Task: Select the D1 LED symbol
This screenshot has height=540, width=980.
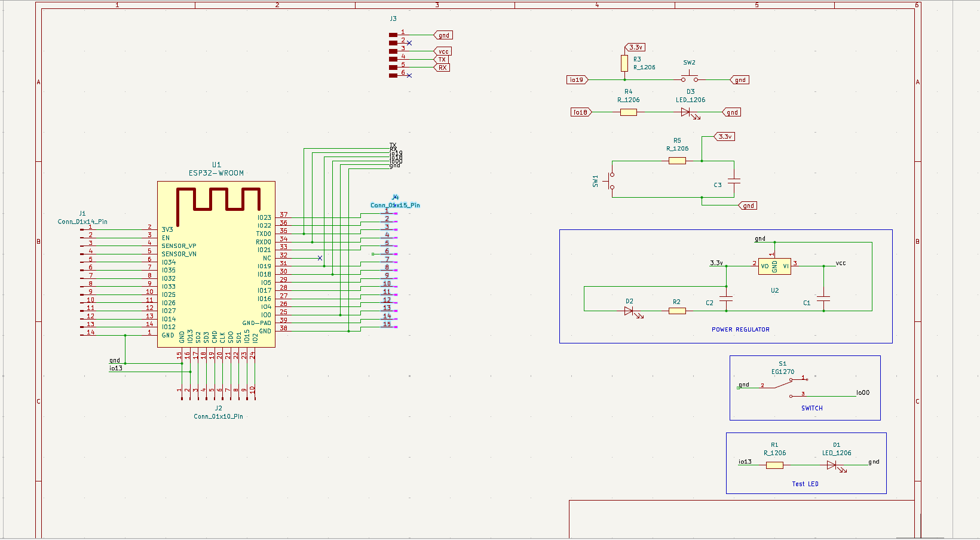Action: tap(835, 466)
